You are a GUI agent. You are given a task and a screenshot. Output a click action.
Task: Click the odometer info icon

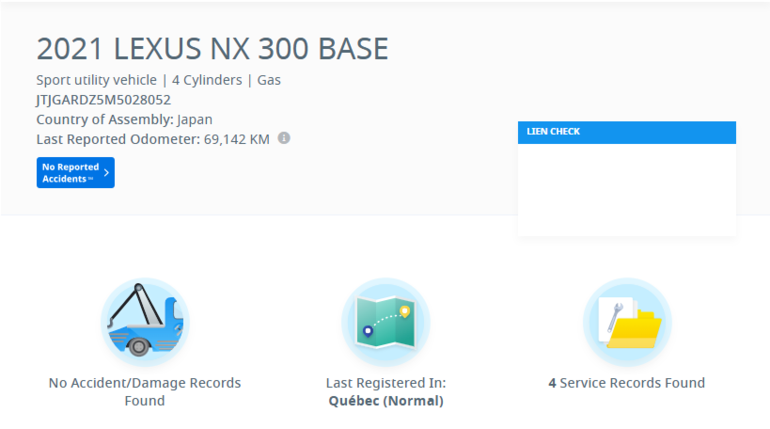coord(284,138)
